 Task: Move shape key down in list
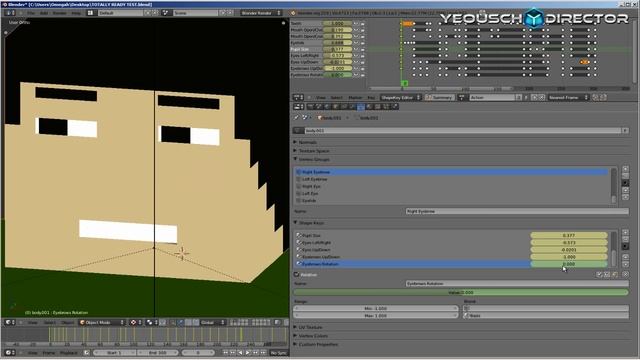pos(626,264)
